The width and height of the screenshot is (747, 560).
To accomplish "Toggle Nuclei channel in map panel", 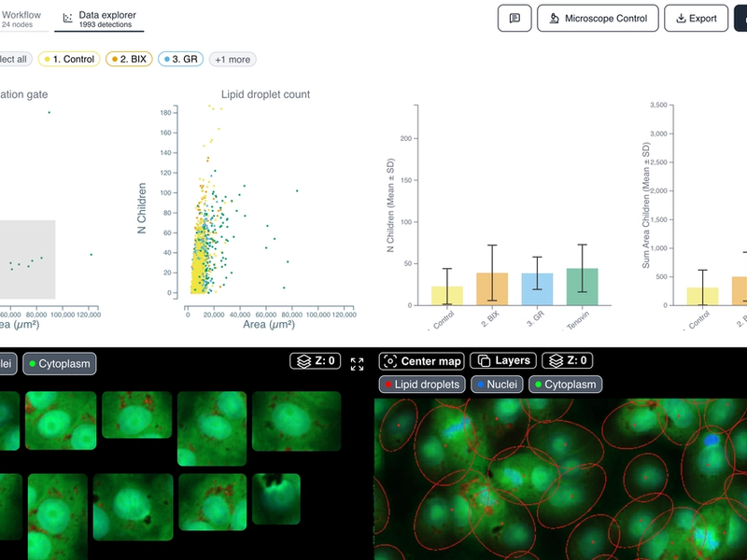I will coord(497,385).
